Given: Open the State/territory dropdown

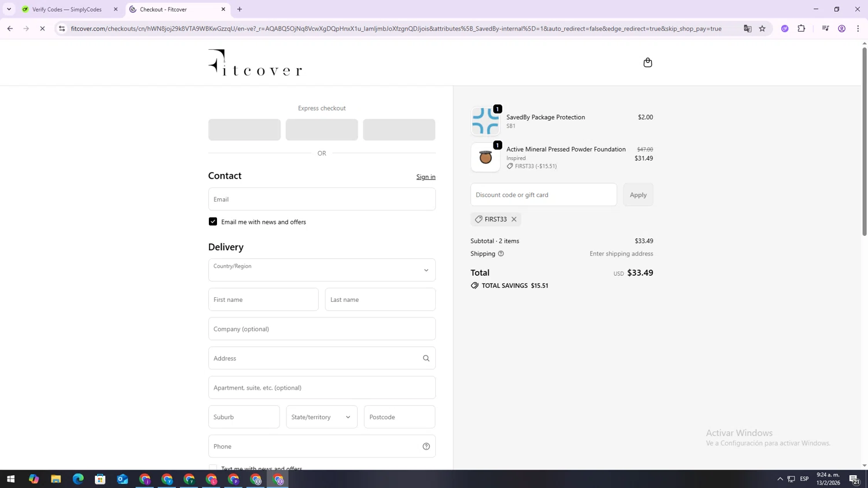Looking at the screenshot, I should pyautogui.click(x=322, y=417).
